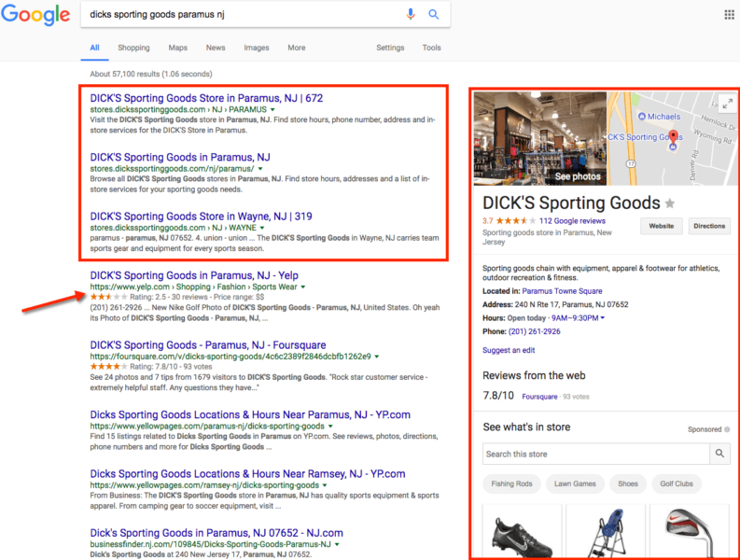Click the Google logo
The width and height of the screenshot is (740, 560).
tap(35, 14)
